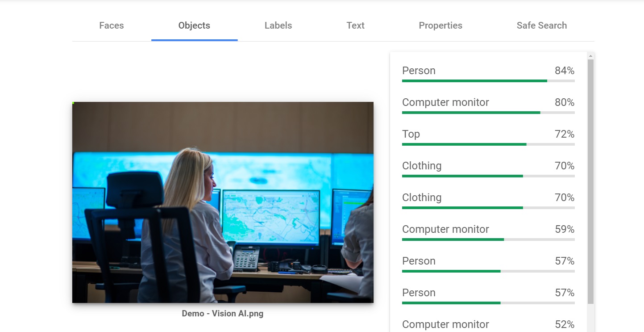The image size is (644, 332).
Task: Click the results panel scrollbar thumb
Action: click(590, 179)
